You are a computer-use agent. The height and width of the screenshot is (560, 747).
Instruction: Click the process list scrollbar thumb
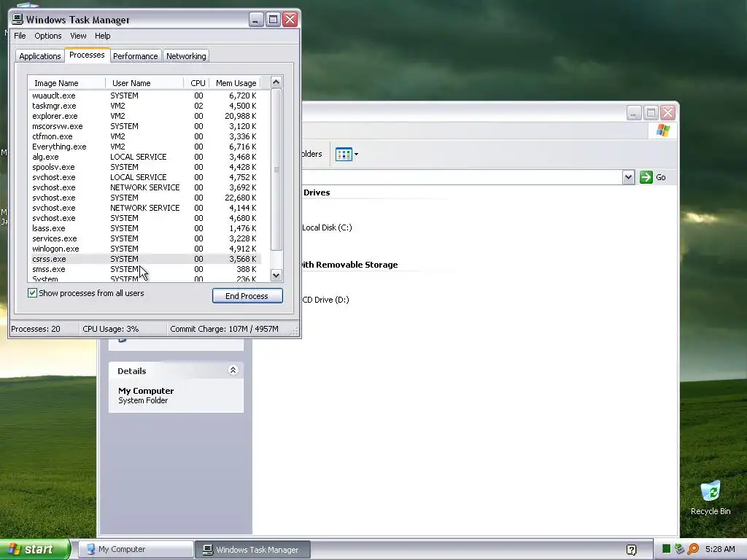(276, 169)
